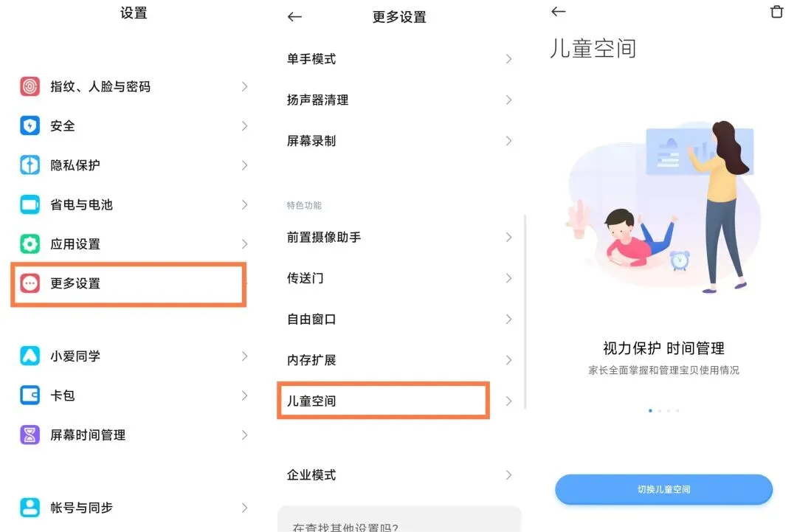This screenshot has height=532, width=797.
Task: Tap the fingerprint, face and password icon
Action: tap(30, 86)
